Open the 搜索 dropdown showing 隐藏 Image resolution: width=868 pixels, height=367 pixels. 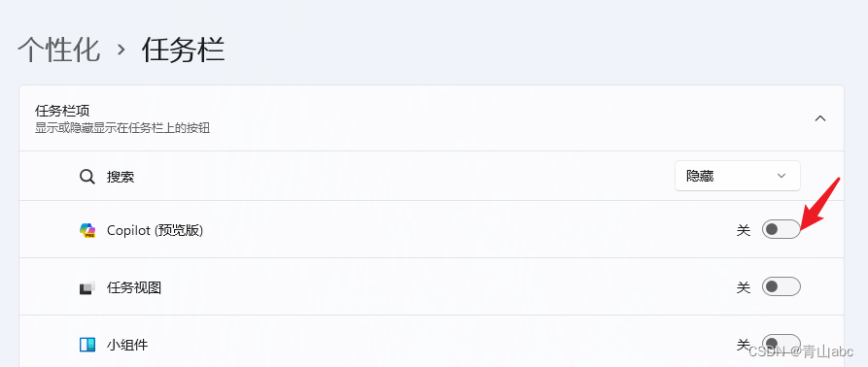click(738, 176)
